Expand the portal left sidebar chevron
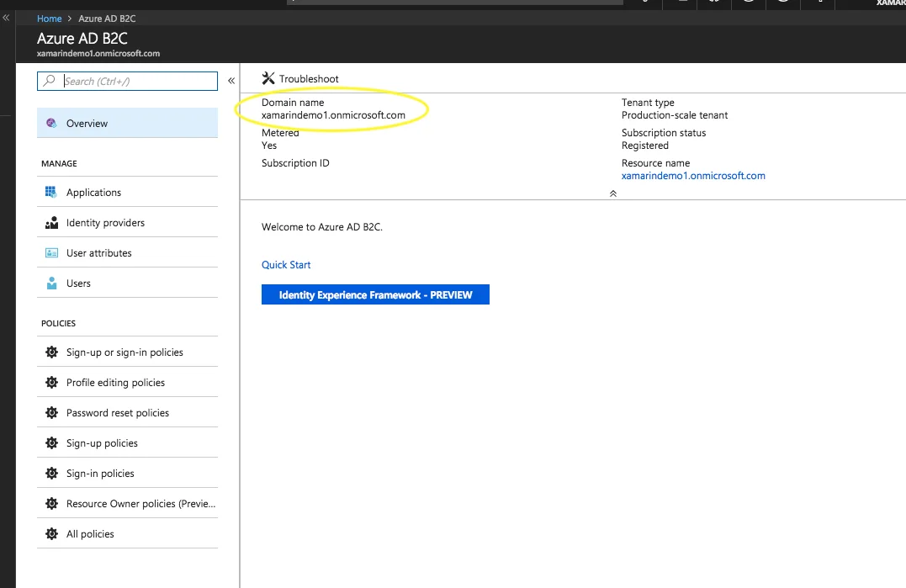The width and height of the screenshot is (906, 588). (6, 18)
